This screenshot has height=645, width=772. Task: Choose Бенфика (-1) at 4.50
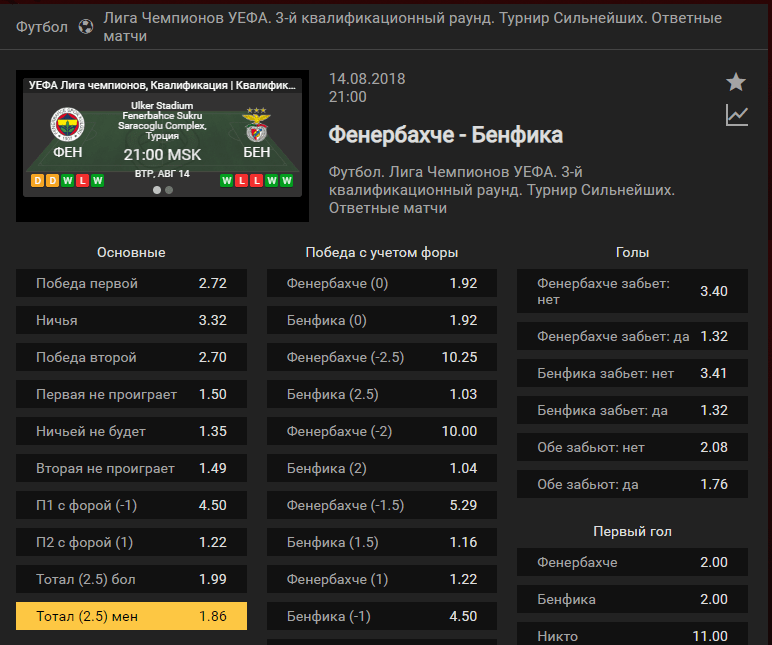(x=382, y=615)
